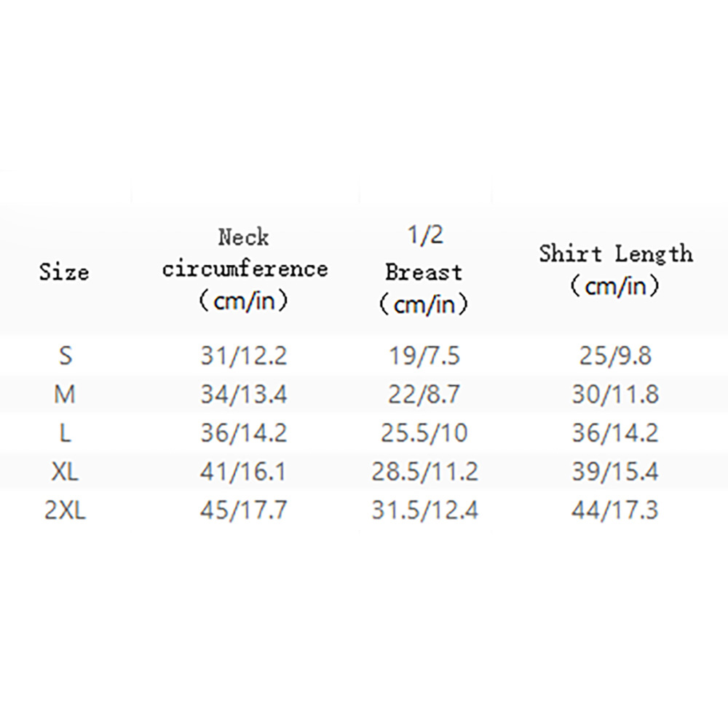Select the S size row label

[x=66, y=356]
